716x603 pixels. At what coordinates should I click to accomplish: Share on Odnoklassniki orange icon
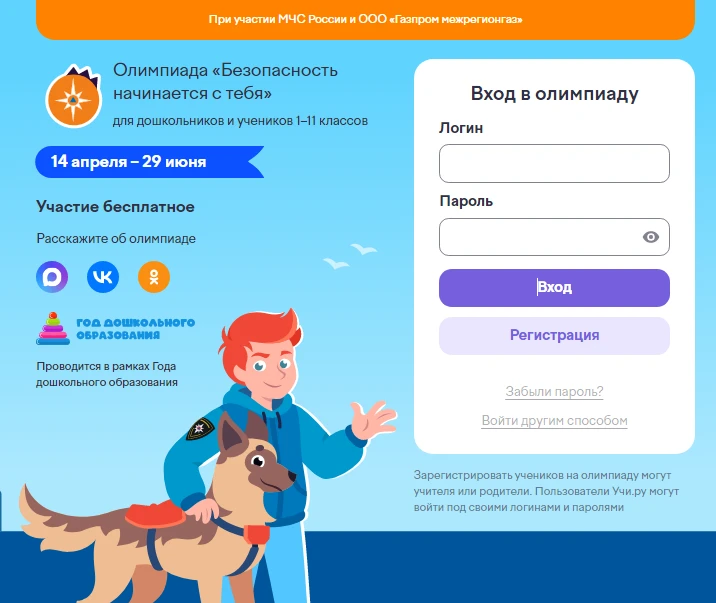154,277
